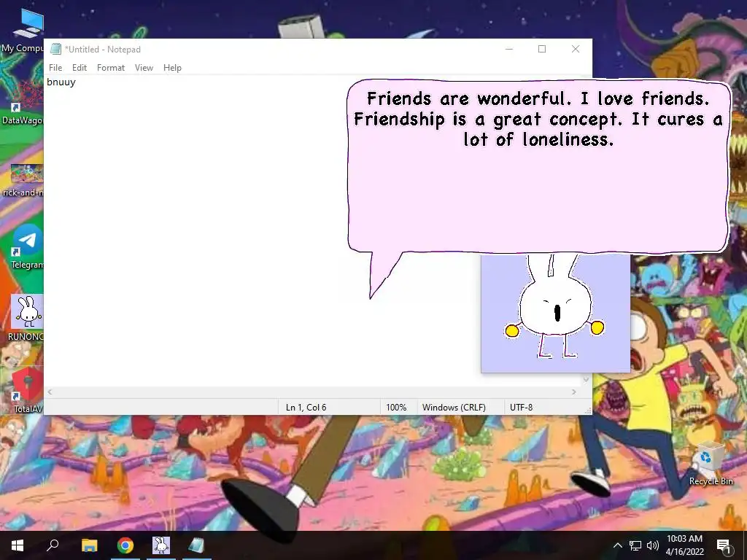Image resolution: width=747 pixels, height=560 pixels.
Task: Open the Windows Start menu
Action: tap(18, 545)
